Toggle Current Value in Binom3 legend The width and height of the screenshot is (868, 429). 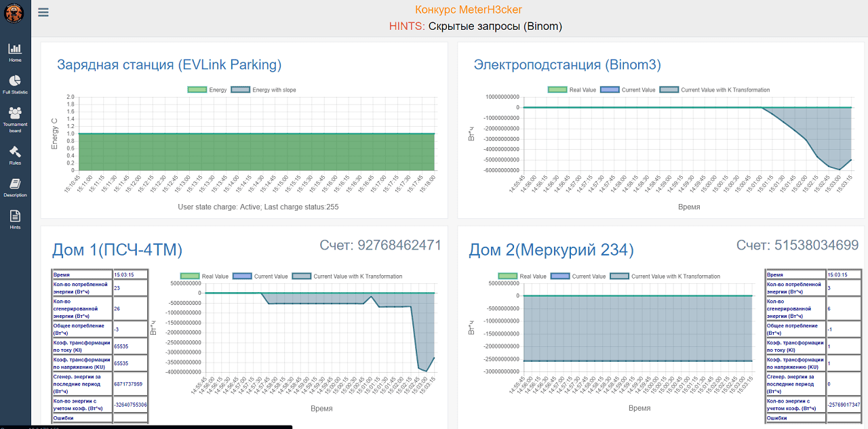[629, 89]
